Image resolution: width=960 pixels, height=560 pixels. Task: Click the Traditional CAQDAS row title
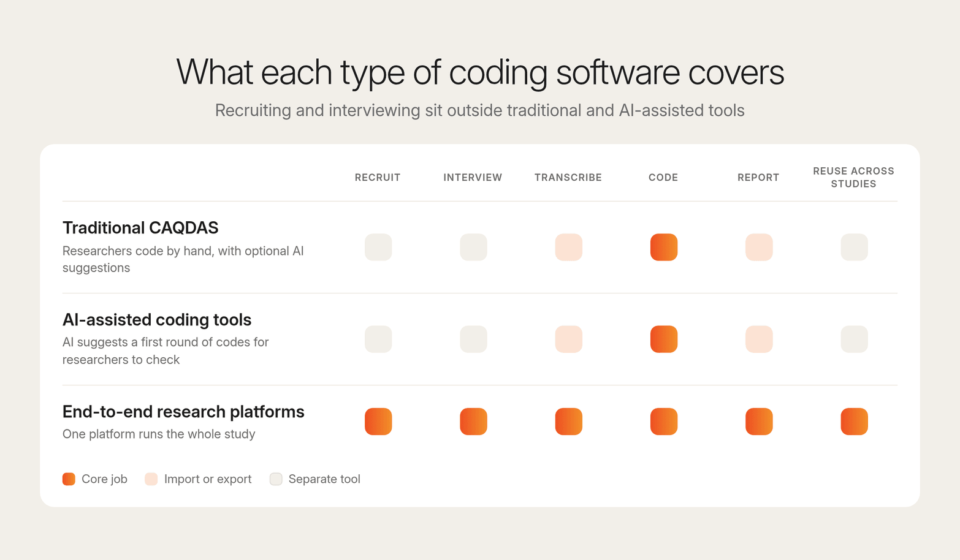click(x=140, y=228)
